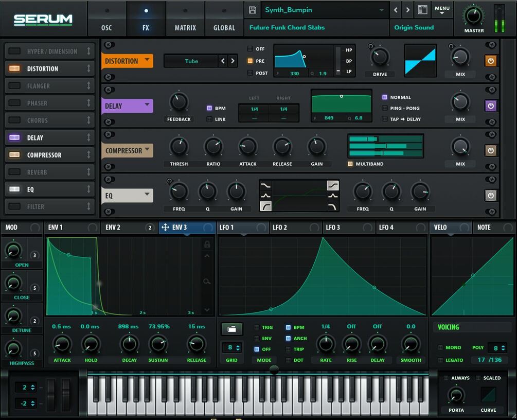Open Distortion module dropdown
The image size is (517, 420).
pos(147,60)
